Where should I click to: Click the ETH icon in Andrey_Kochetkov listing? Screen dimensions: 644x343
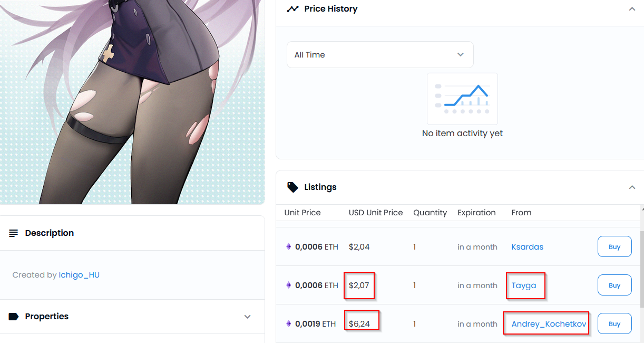click(x=288, y=323)
